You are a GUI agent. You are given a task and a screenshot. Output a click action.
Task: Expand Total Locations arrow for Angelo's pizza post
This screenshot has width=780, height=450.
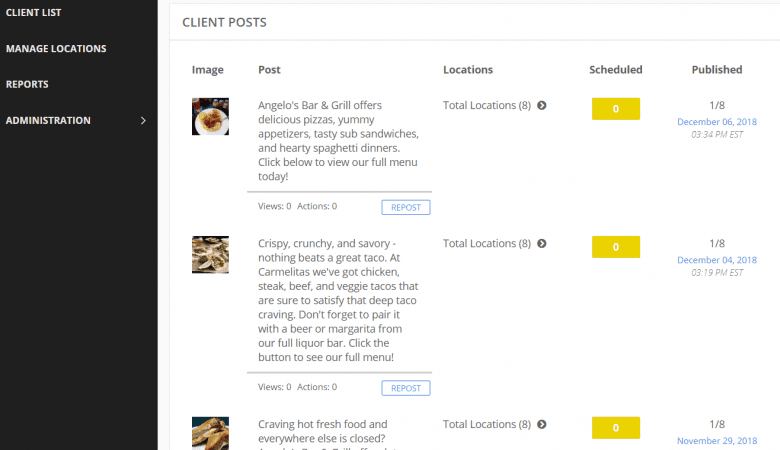coord(542,105)
